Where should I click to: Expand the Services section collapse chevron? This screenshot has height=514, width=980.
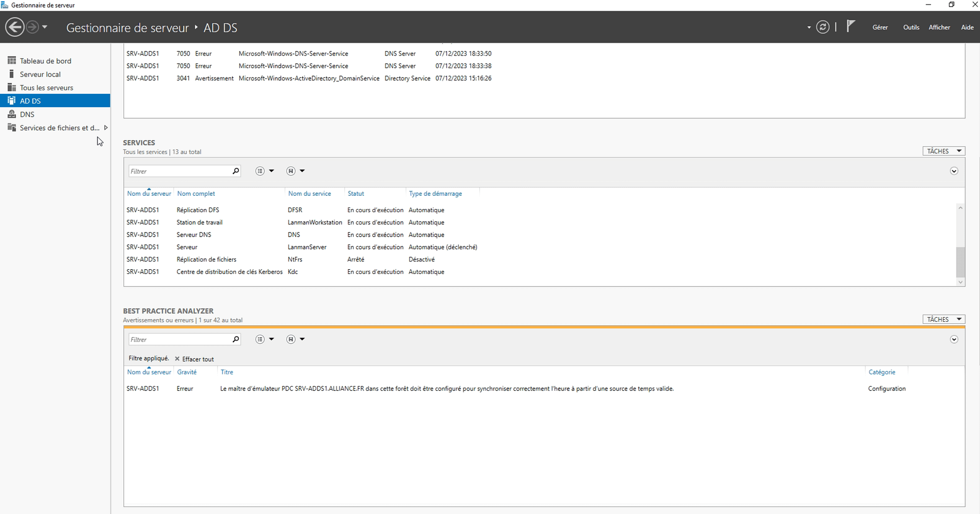[x=953, y=171]
